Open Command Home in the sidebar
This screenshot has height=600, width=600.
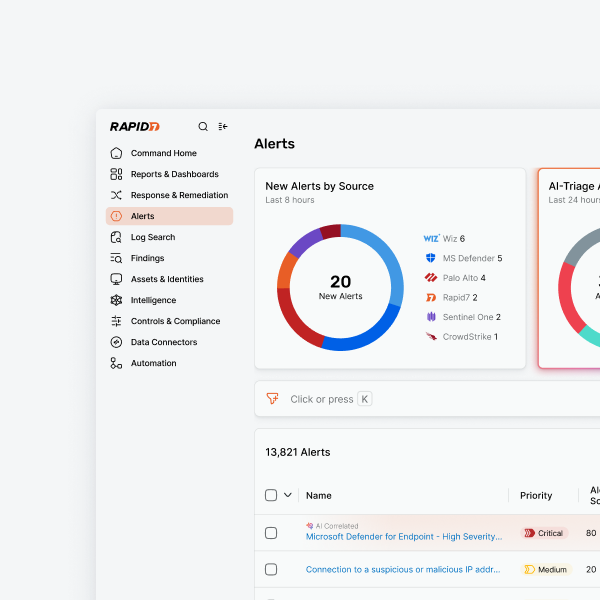[170, 153]
